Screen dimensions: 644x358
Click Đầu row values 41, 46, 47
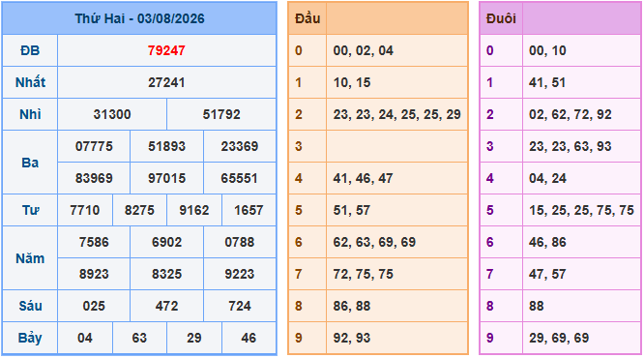tap(363, 178)
